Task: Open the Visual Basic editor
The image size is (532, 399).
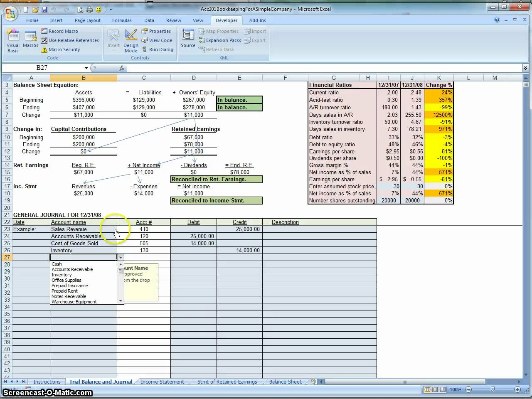Action: (13, 41)
